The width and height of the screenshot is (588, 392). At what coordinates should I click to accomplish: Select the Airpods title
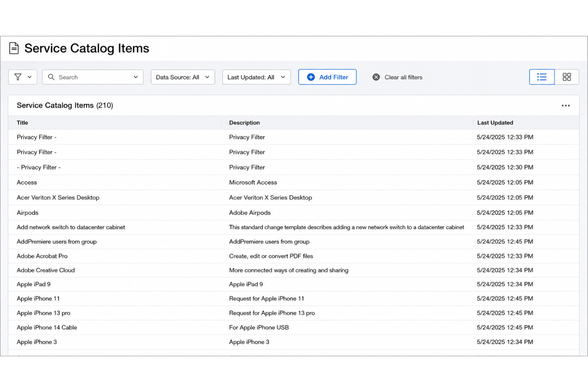tap(27, 212)
